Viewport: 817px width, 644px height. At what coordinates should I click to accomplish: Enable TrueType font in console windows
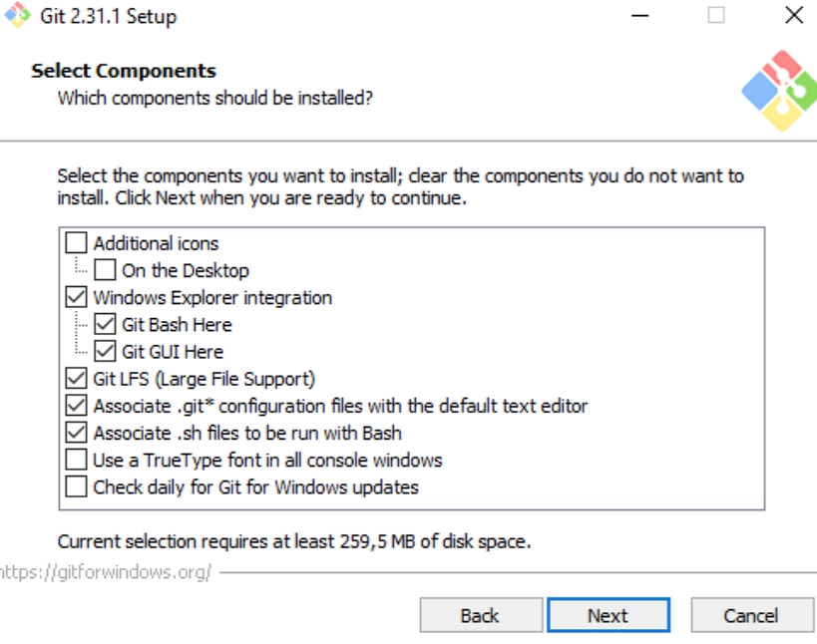click(x=77, y=460)
